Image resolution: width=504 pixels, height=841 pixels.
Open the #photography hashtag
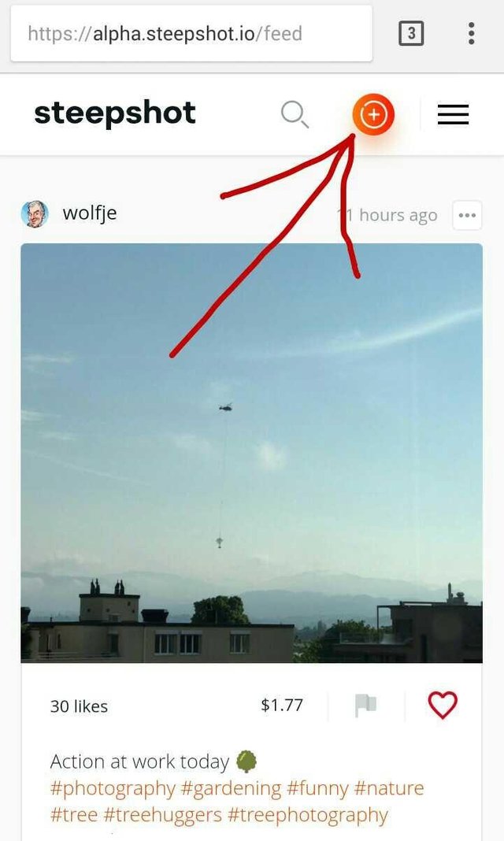[113, 788]
